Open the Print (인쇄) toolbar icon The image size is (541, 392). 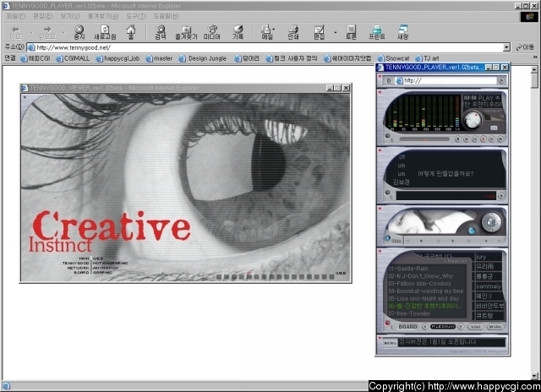pyautogui.click(x=293, y=32)
